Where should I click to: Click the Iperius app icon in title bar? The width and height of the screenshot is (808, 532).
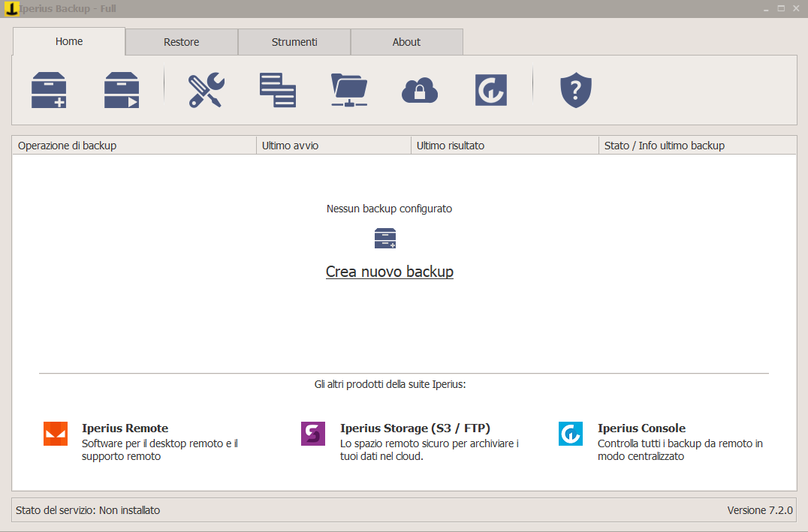11,9
